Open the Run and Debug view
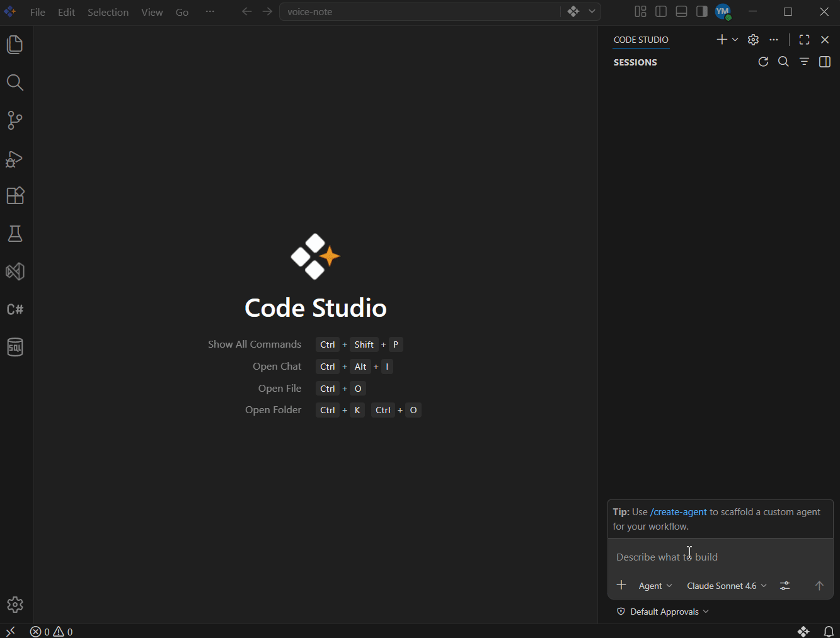Viewport: 840px width, 638px height. tap(15, 158)
